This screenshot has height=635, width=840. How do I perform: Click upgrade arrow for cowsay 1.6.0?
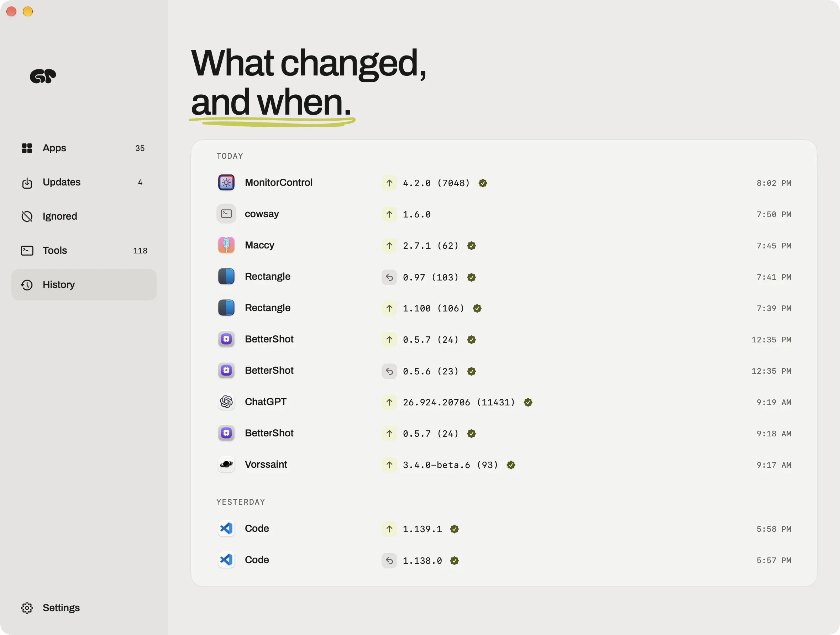click(389, 215)
